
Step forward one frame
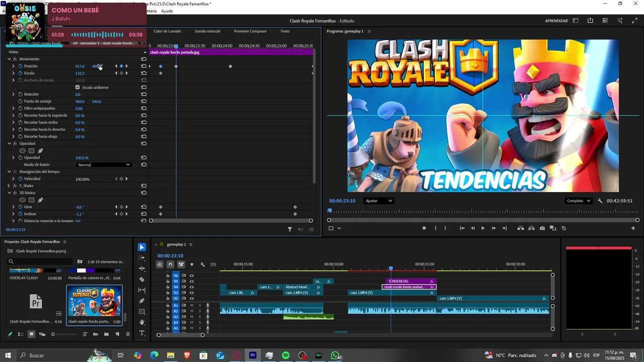pyautogui.click(x=494, y=228)
